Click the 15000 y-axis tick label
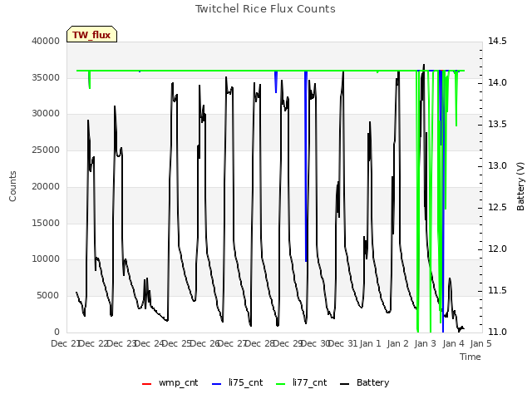The width and height of the screenshot is (532, 399). [x=46, y=223]
